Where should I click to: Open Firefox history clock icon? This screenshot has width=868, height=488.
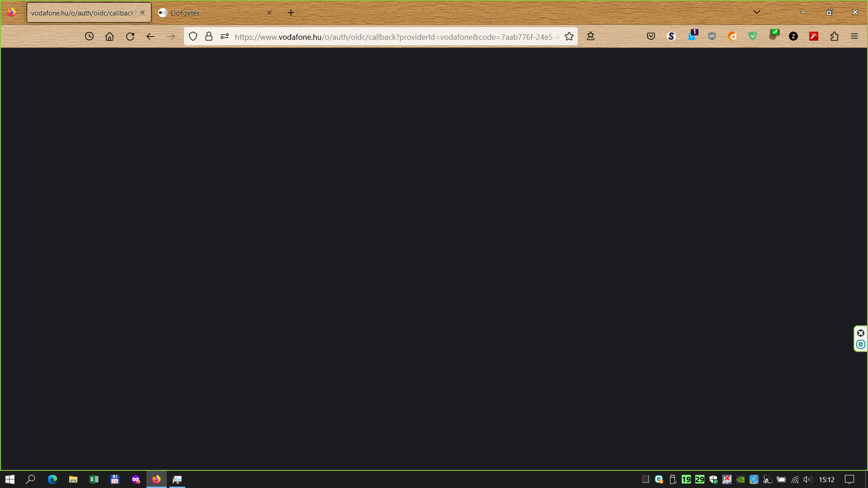(89, 37)
